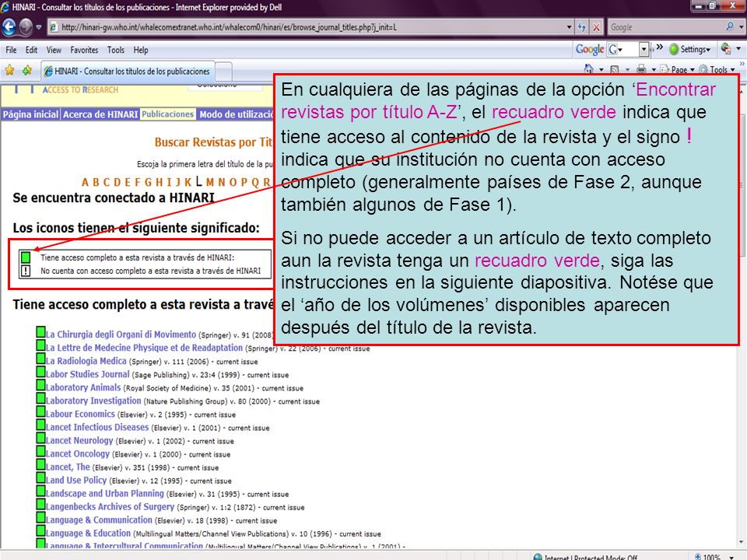Open Laboratory Animals journal link

click(x=83, y=387)
